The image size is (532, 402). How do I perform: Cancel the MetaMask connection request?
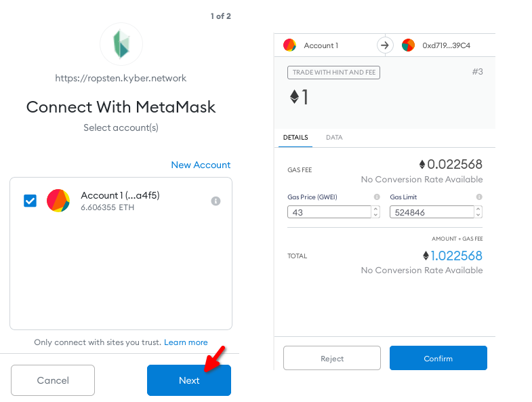[53, 380]
